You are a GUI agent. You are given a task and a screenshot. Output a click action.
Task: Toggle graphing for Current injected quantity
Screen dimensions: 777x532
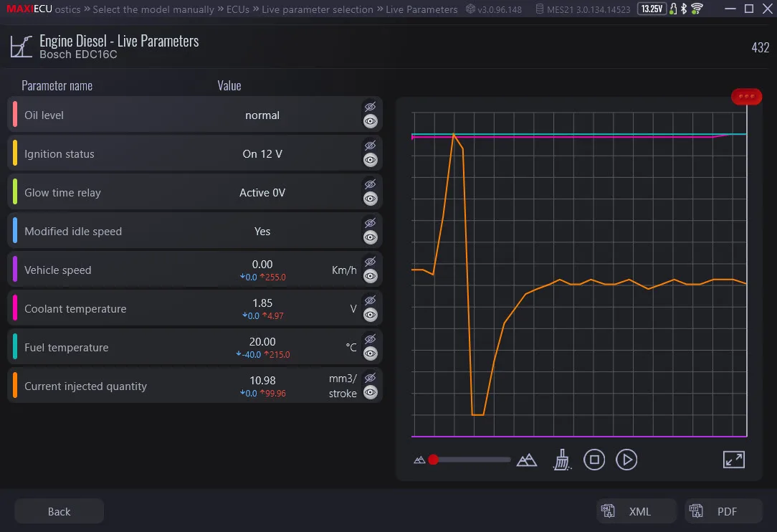tap(370, 392)
